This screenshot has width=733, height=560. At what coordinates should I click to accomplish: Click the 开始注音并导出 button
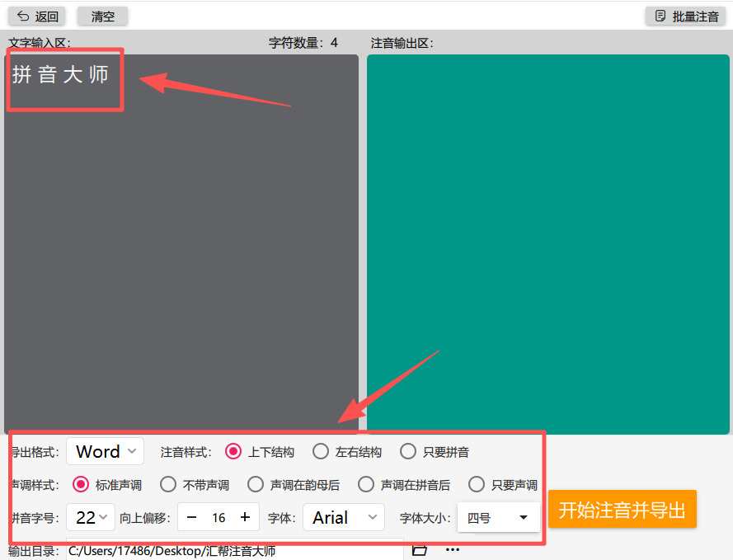click(x=623, y=509)
